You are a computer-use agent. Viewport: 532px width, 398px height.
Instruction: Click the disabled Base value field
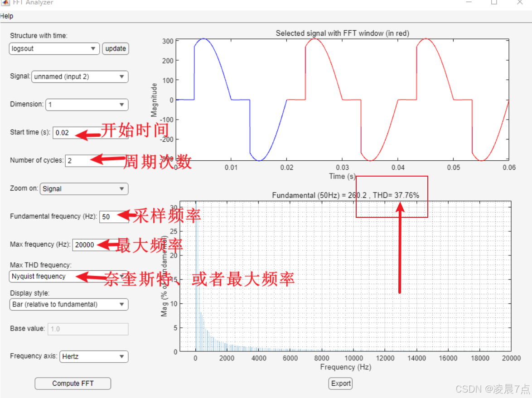(x=88, y=329)
